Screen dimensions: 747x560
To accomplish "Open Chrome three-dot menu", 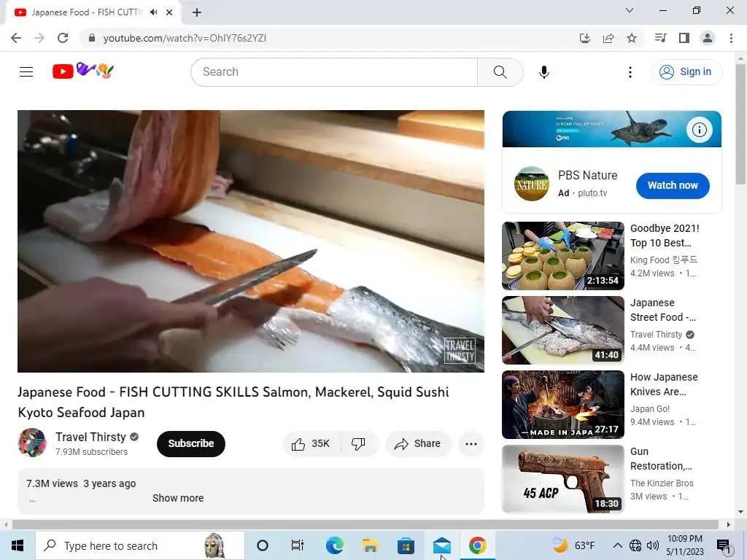I will [731, 38].
